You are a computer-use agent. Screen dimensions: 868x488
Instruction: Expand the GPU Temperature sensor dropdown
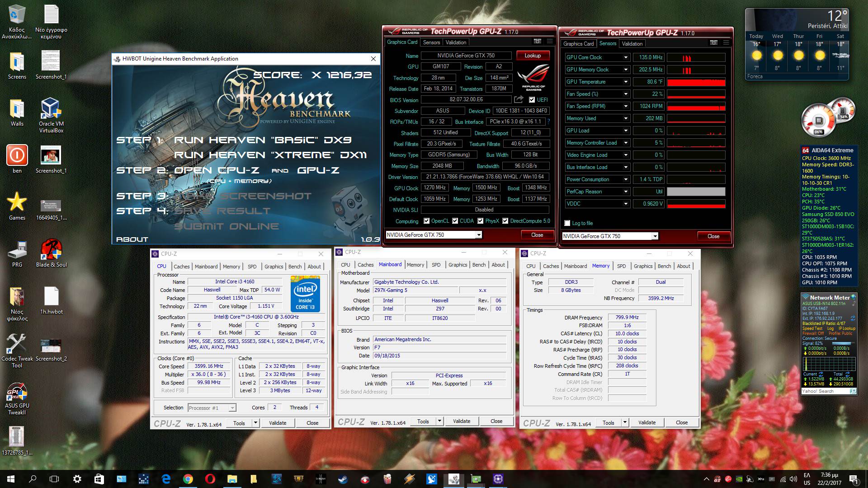(x=626, y=82)
